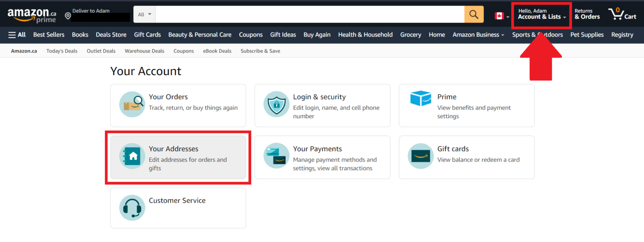Expand the Account & Lists dropdown
Image resolution: width=644 pixels, height=242 pixels.
[540, 15]
